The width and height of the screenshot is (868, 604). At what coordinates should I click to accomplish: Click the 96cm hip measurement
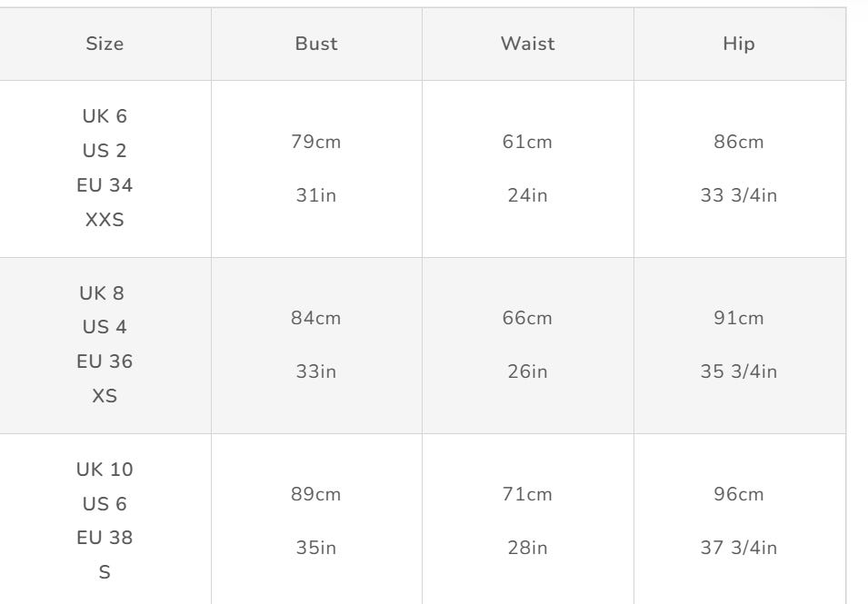(x=738, y=494)
